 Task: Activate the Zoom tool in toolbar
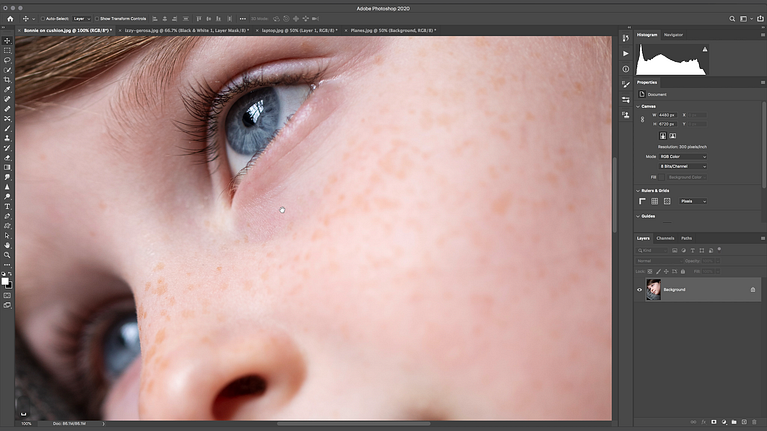[x=7, y=255]
